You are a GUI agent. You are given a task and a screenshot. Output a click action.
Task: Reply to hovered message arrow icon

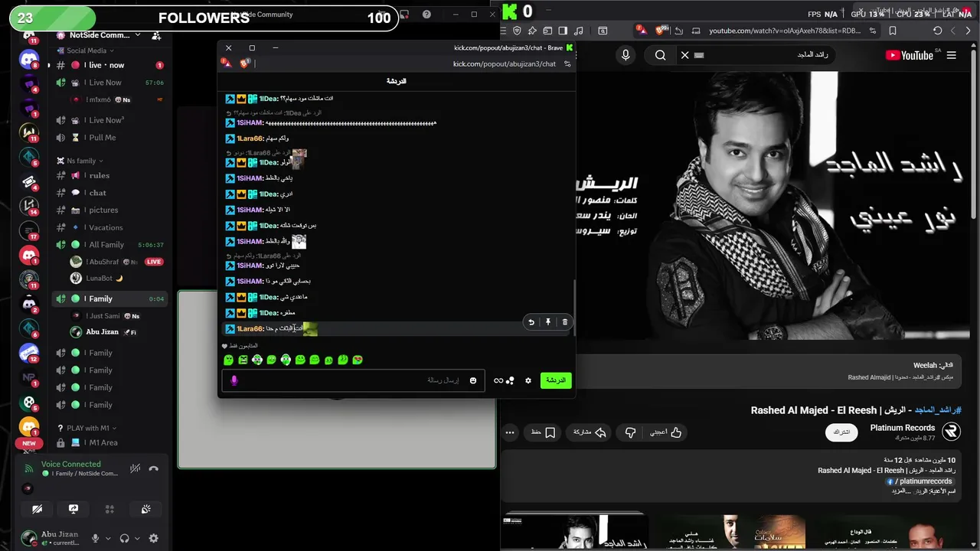tap(531, 322)
